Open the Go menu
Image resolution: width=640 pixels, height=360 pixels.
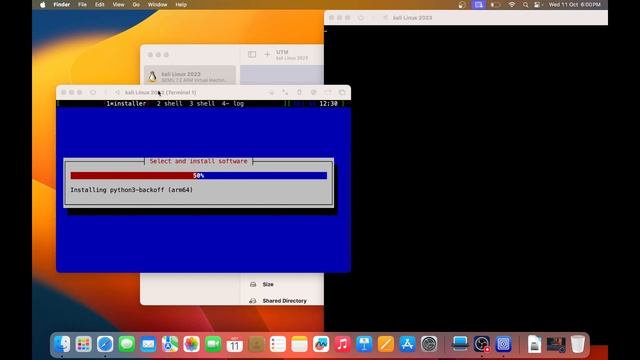tap(136, 5)
